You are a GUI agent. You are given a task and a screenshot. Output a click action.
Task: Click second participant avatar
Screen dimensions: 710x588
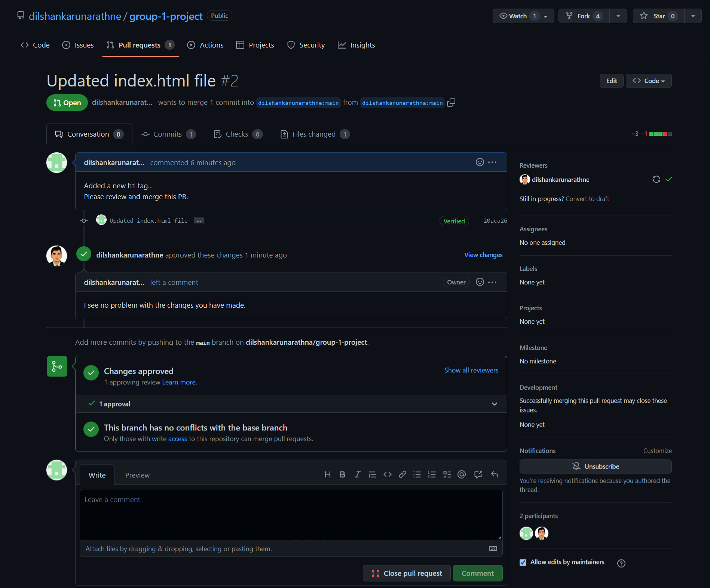pyautogui.click(x=542, y=533)
